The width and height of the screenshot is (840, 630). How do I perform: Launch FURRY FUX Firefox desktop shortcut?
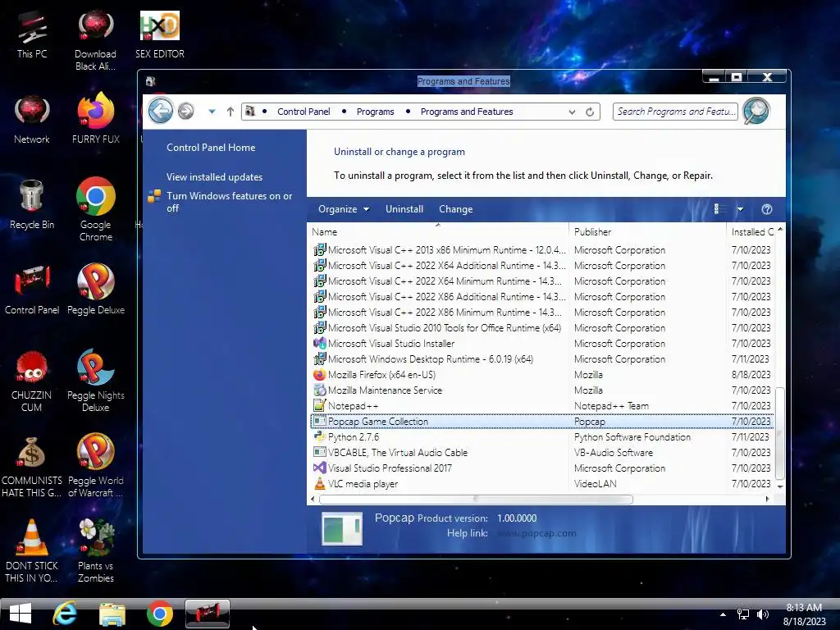[96, 118]
